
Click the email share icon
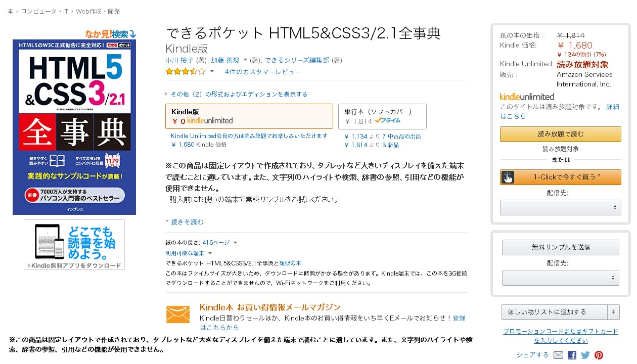coord(559,355)
